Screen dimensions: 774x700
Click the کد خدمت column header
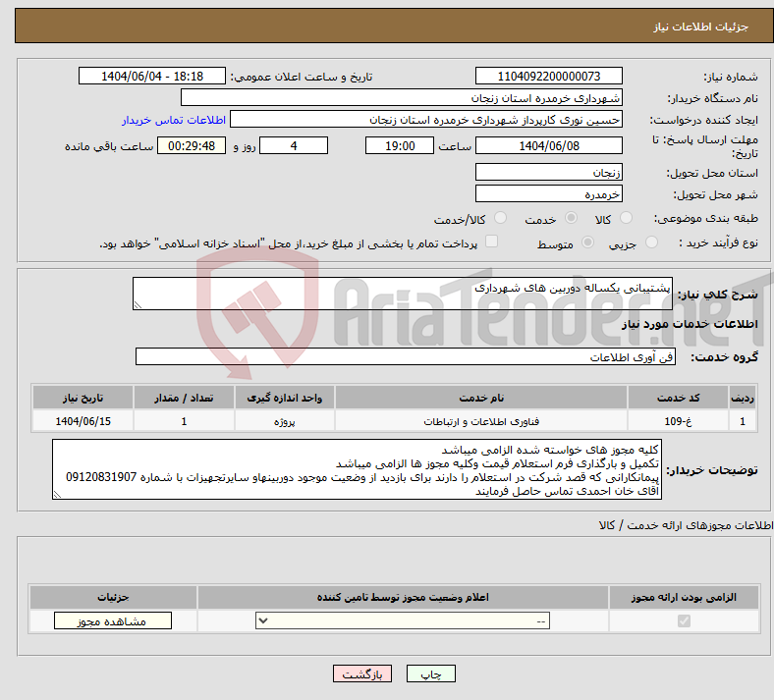tap(679, 398)
